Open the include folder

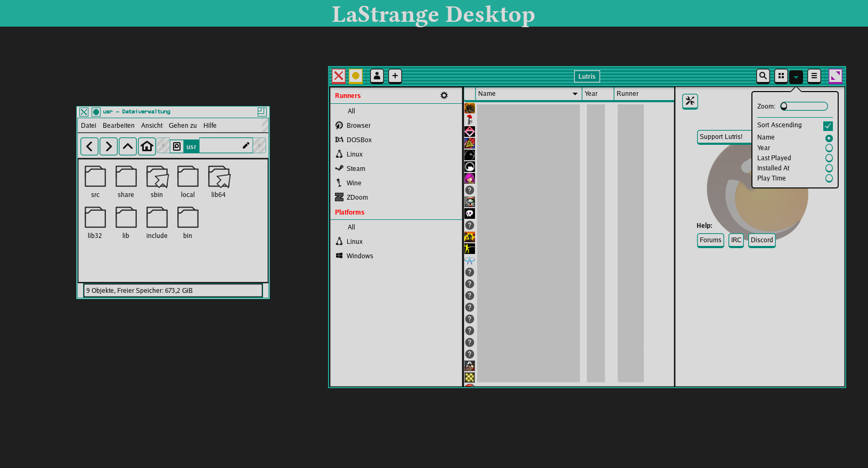pyautogui.click(x=157, y=223)
